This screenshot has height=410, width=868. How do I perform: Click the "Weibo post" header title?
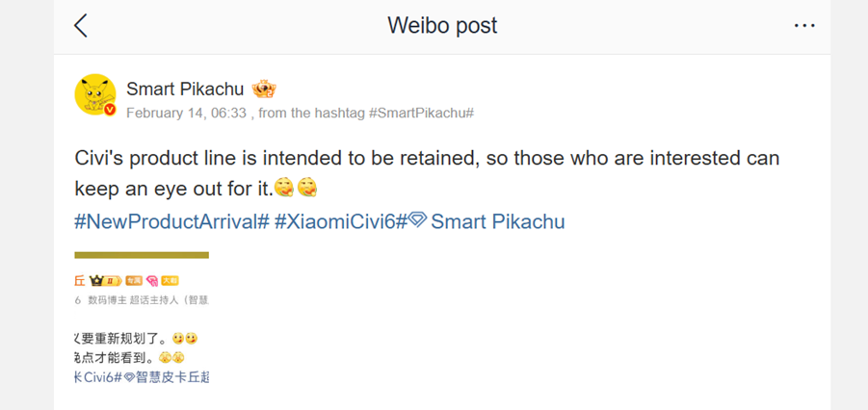click(x=442, y=26)
